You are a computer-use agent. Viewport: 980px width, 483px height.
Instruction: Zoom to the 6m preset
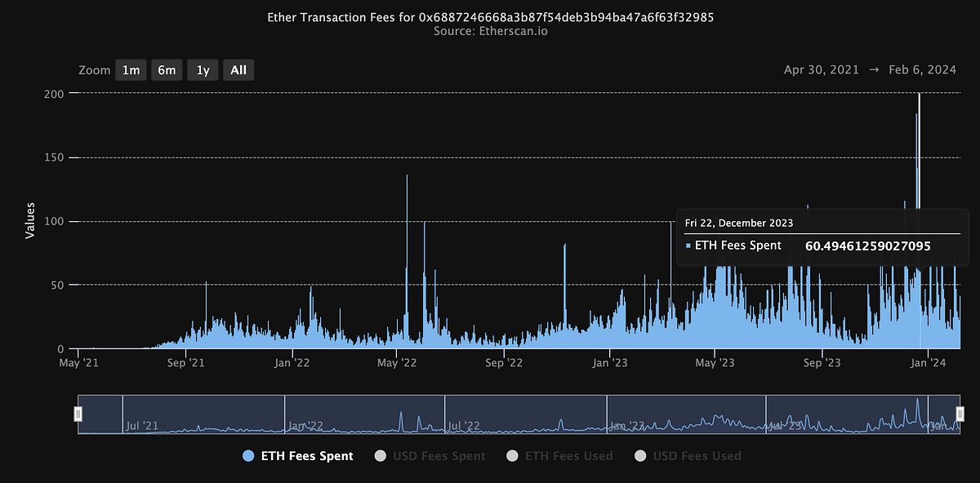tap(167, 70)
